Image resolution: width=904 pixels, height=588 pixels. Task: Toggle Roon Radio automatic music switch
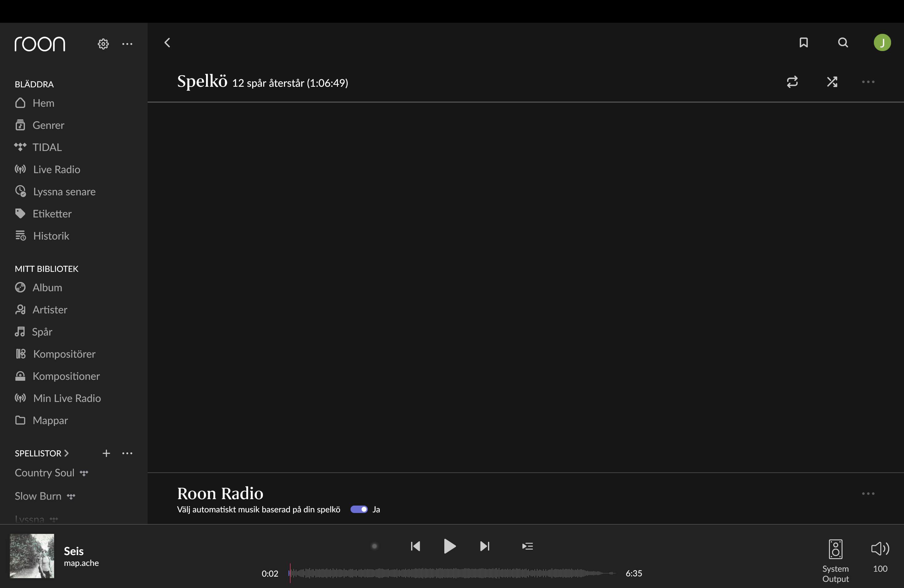pyautogui.click(x=359, y=509)
